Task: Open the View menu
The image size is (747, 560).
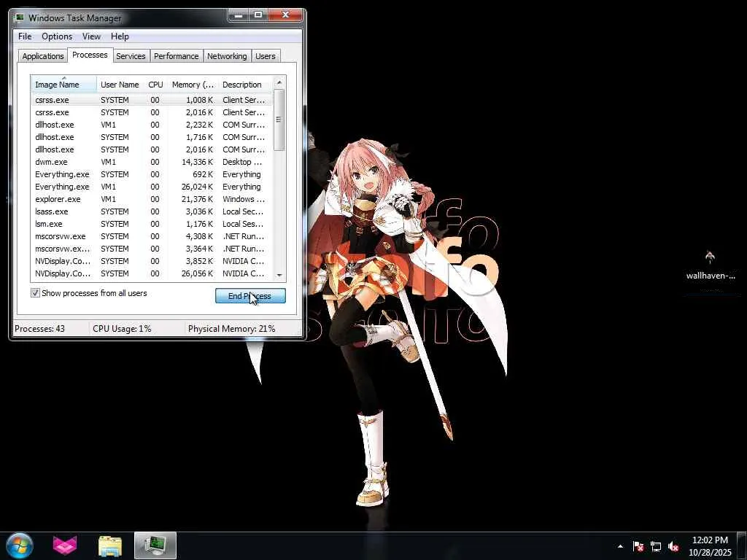Action: (91, 36)
